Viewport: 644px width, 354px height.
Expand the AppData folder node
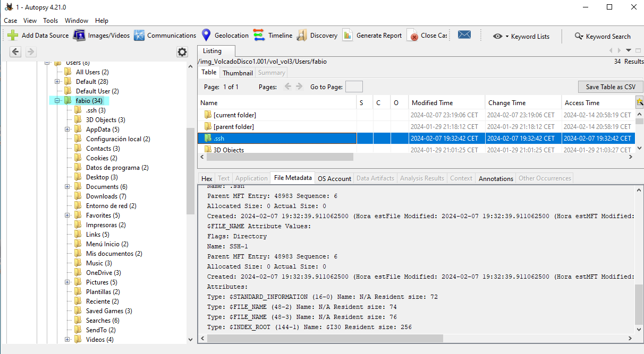[x=67, y=129]
